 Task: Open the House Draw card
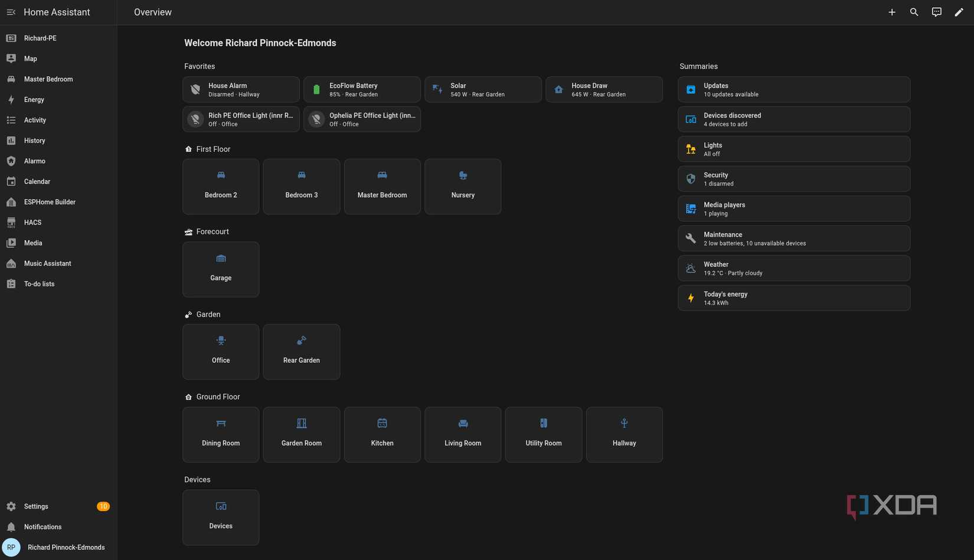pos(604,90)
